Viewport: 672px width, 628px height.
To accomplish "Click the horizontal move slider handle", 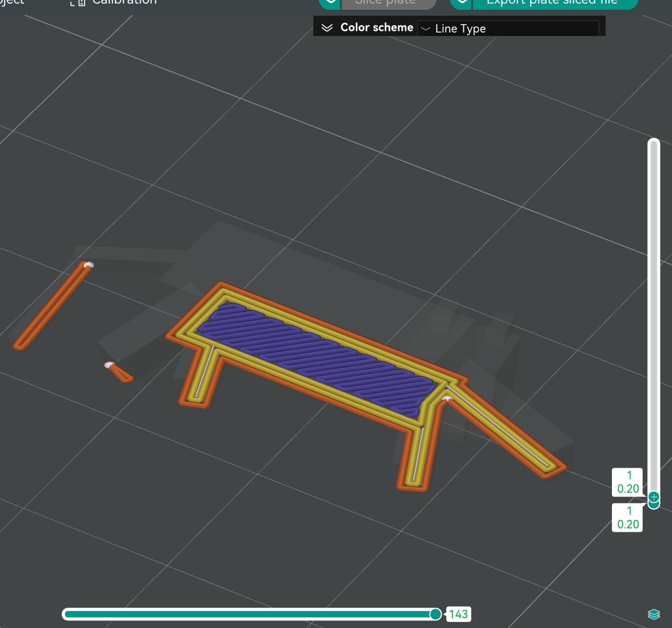I will (x=435, y=614).
